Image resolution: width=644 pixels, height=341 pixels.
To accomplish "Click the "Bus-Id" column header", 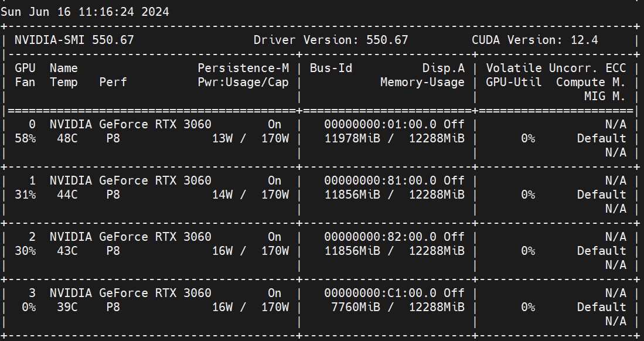I will click(x=331, y=68).
